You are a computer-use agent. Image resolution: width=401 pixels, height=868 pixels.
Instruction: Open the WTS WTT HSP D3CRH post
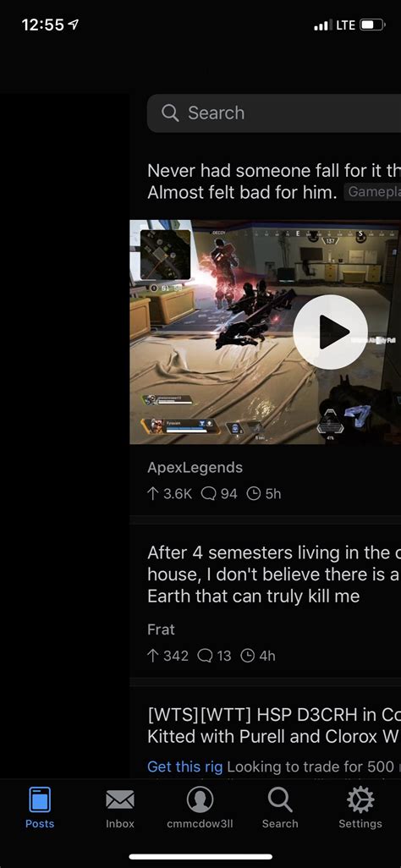274,725
